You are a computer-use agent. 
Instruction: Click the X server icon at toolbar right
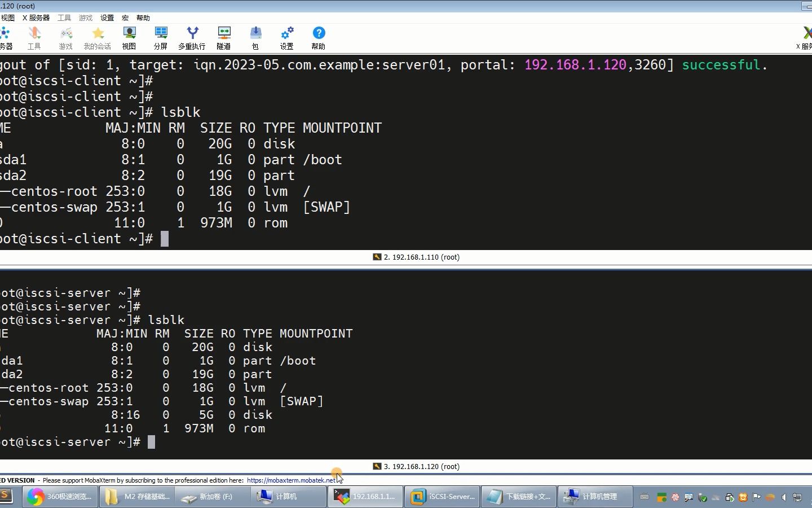[805, 38]
